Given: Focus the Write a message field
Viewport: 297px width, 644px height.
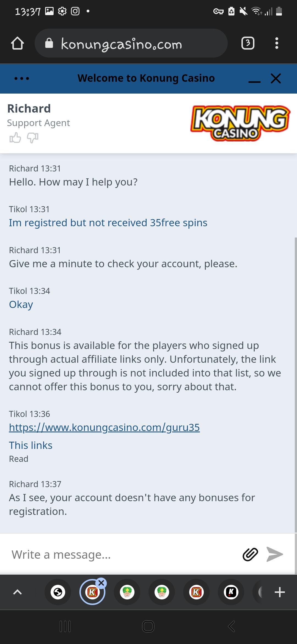Looking at the screenshot, I should tap(121, 554).
